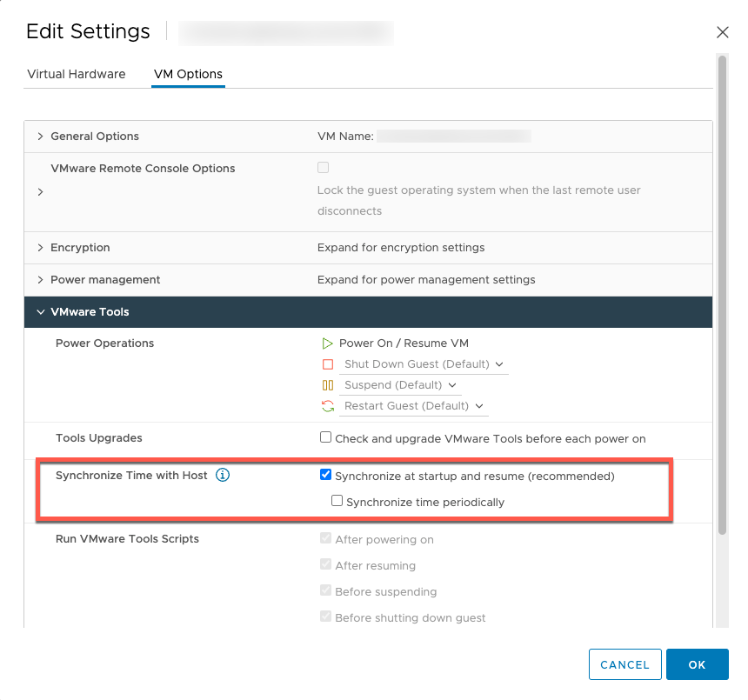Expand the Power management section
Image resolution: width=748 pixels, height=700 pixels.
coord(40,279)
